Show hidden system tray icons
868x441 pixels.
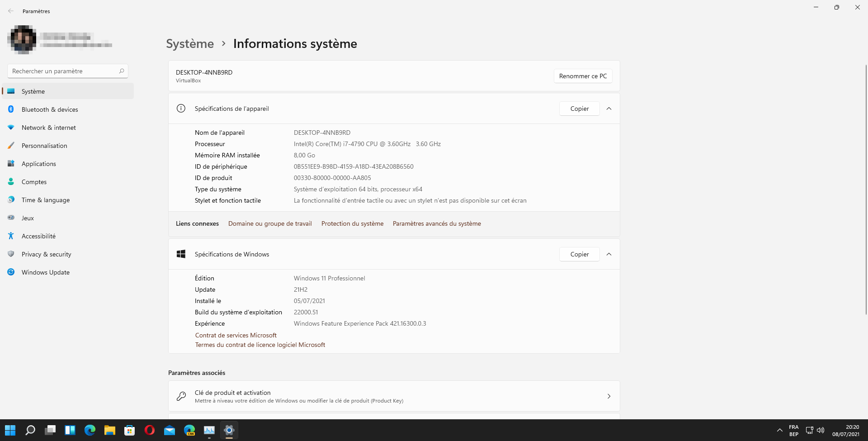pos(779,430)
